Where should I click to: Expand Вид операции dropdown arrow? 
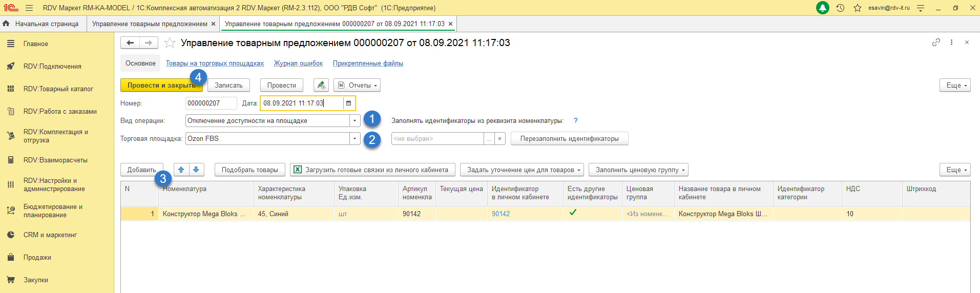(x=355, y=121)
